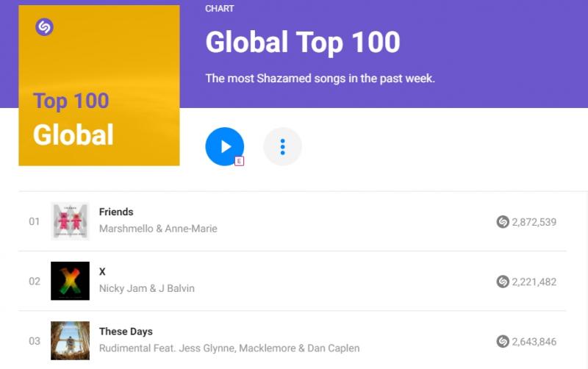Click the Top 100 Global cover art
The height and width of the screenshot is (369, 588).
[99, 85]
